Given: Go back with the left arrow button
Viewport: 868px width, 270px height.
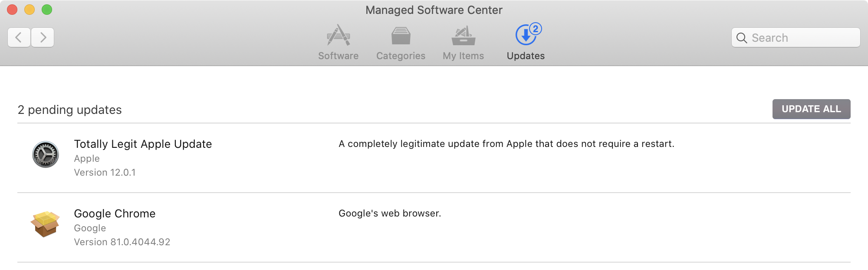Looking at the screenshot, I should 19,37.
